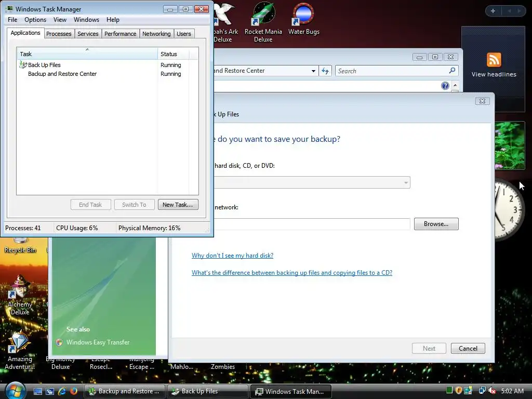Click the sidebar add gadget plus button
This screenshot has width=532, height=399.
(493, 11)
